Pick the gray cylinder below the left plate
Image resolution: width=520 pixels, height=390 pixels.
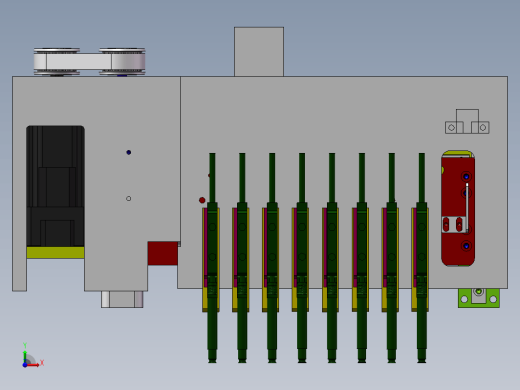pos(122,299)
